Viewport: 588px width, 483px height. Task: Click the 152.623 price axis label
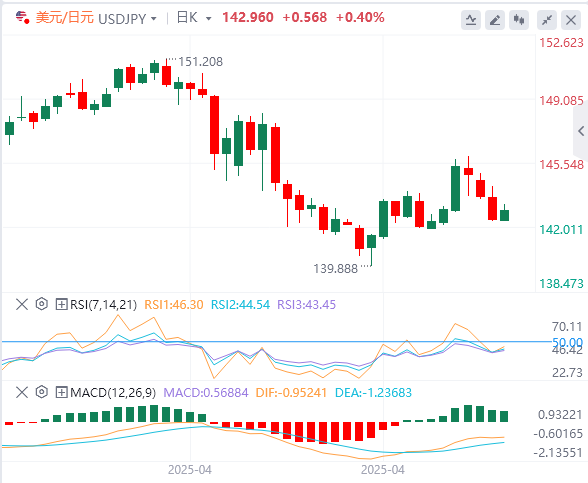(561, 43)
